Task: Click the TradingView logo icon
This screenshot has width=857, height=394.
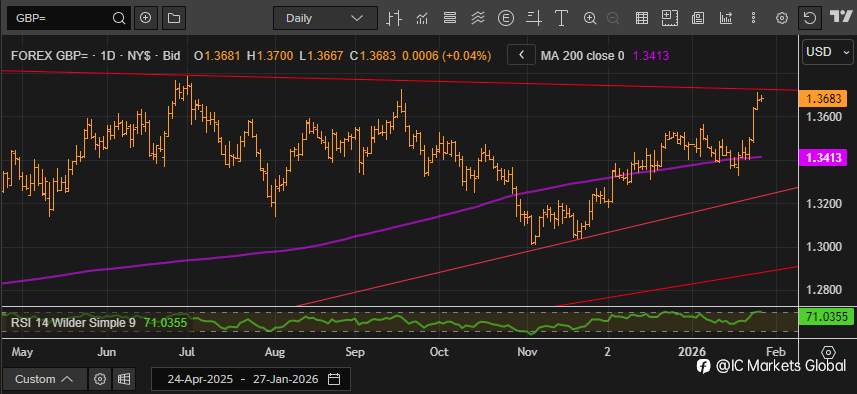Action: [x=841, y=17]
